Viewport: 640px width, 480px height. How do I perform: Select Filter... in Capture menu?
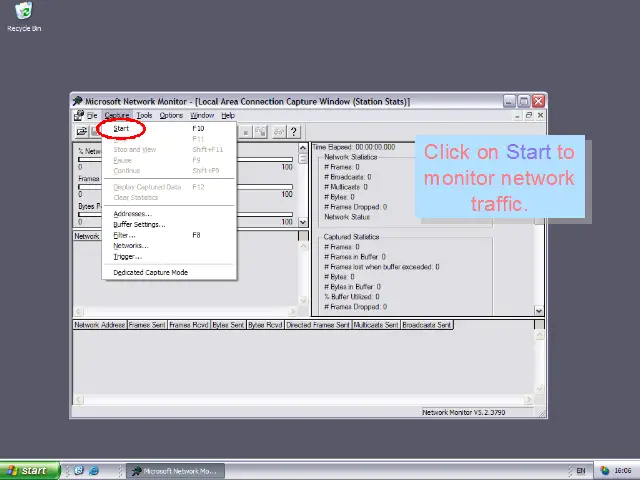pos(169,235)
